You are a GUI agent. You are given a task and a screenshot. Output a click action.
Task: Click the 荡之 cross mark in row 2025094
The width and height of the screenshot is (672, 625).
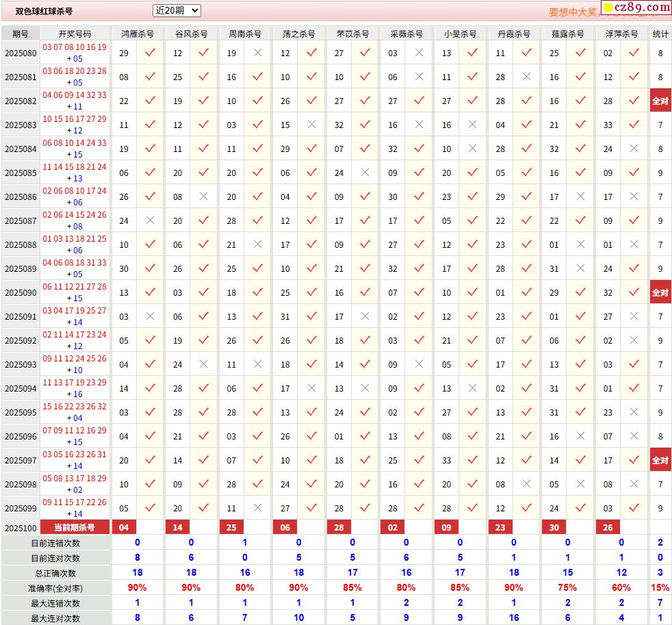tap(311, 388)
